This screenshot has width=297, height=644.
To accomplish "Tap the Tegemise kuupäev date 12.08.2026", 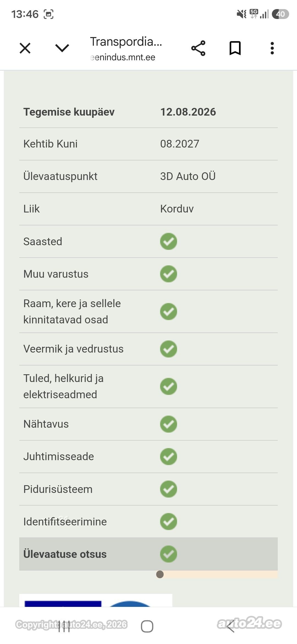I will 188,112.
